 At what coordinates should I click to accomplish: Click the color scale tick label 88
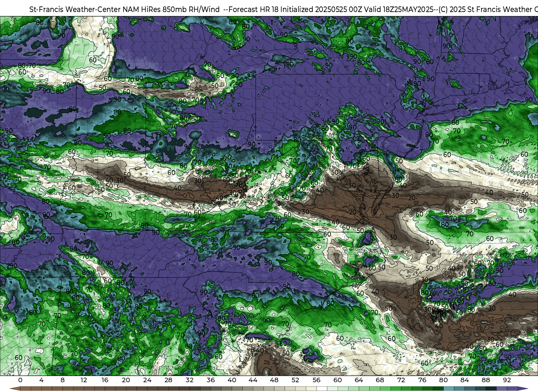click(x=486, y=380)
